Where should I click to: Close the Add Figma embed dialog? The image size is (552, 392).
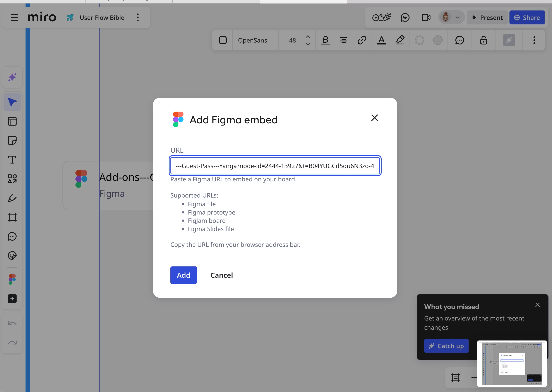tap(374, 118)
